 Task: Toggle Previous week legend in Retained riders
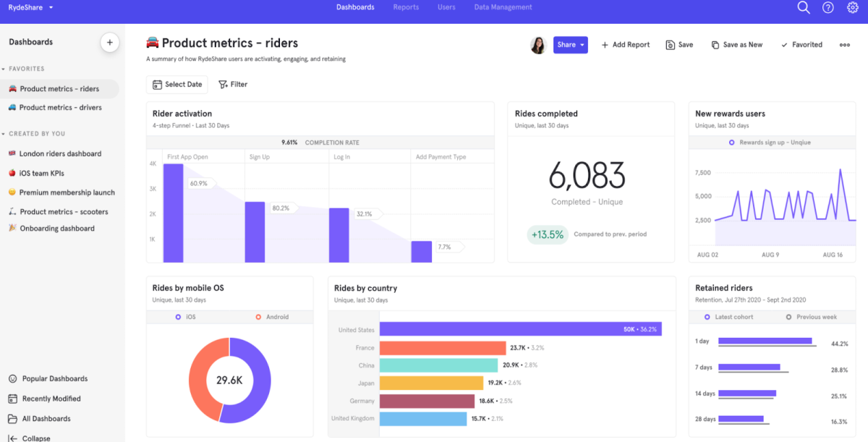click(x=811, y=317)
